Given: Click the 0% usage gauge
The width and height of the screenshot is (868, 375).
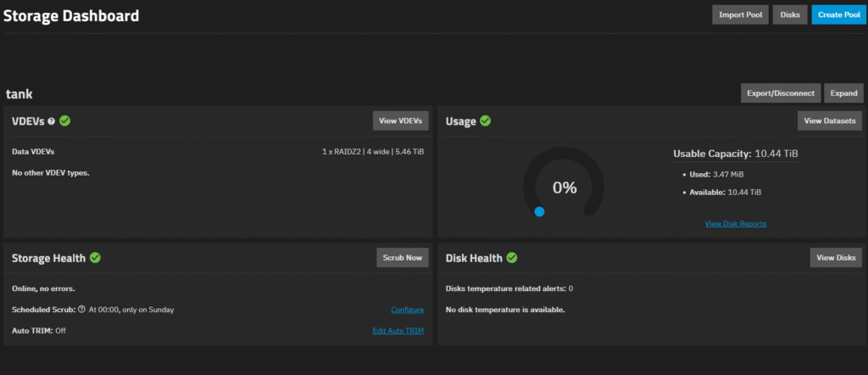Looking at the screenshot, I should click(564, 187).
